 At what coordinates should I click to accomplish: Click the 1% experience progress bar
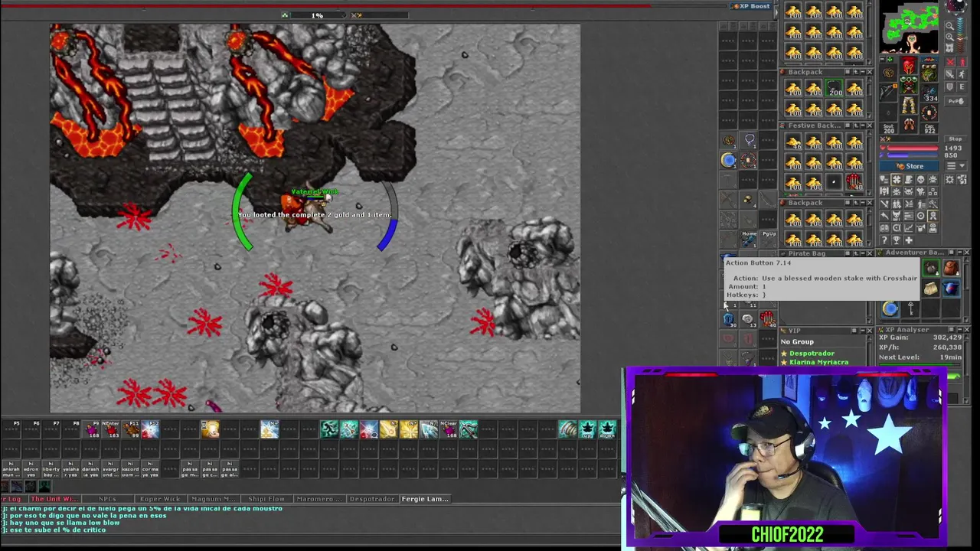tap(318, 15)
